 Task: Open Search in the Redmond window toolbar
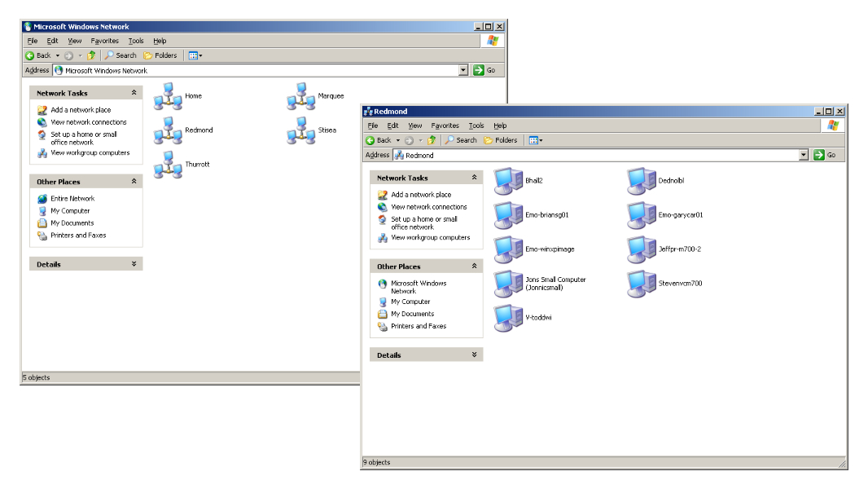pyautogui.click(x=461, y=140)
